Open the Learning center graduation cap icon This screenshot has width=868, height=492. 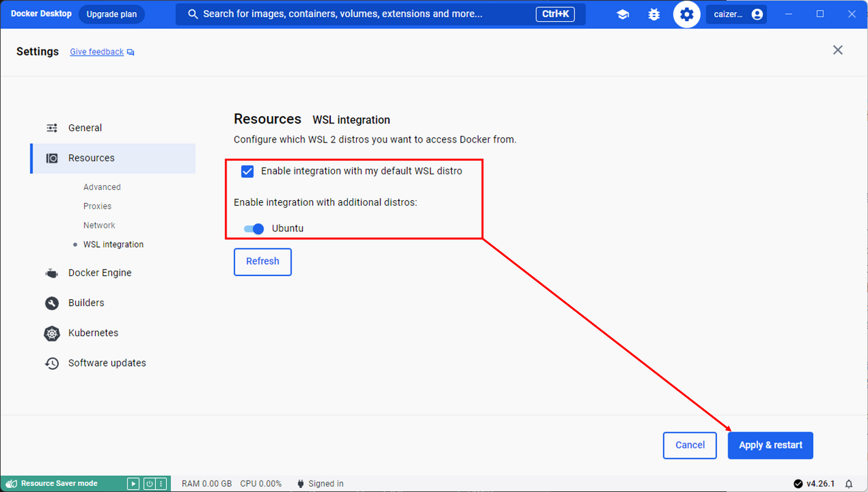[623, 14]
